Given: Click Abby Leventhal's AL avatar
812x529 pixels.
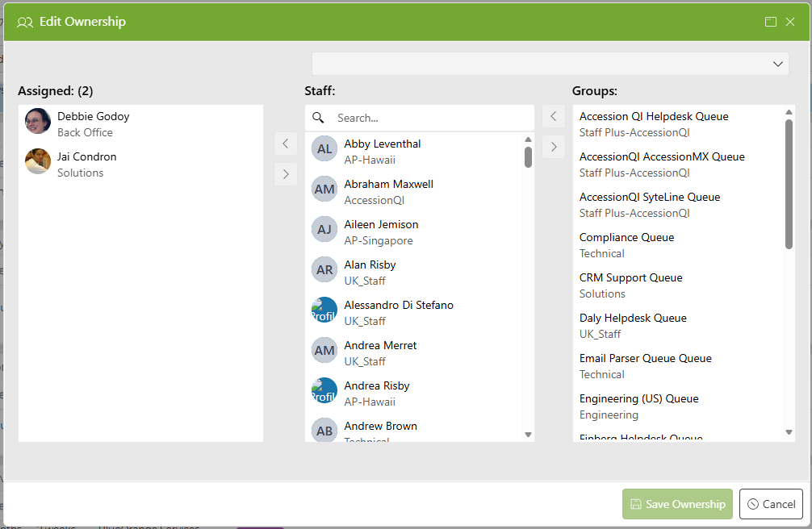Looking at the screenshot, I should [324, 148].
